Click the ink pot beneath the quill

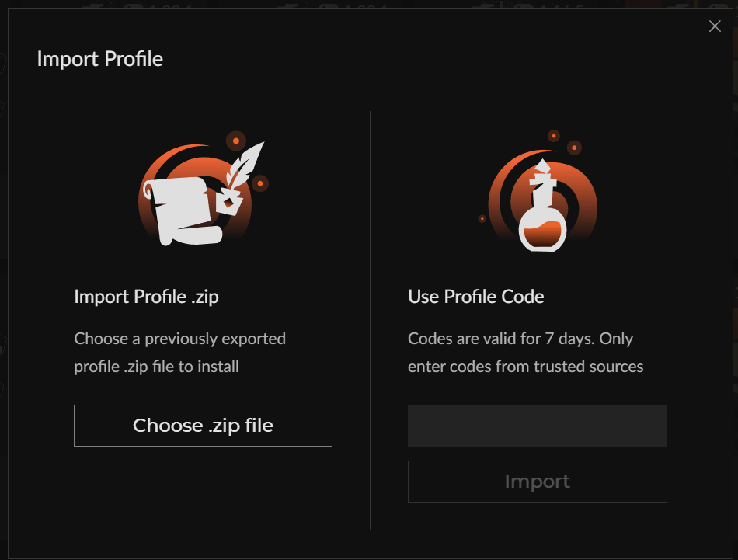click(229, 201)
